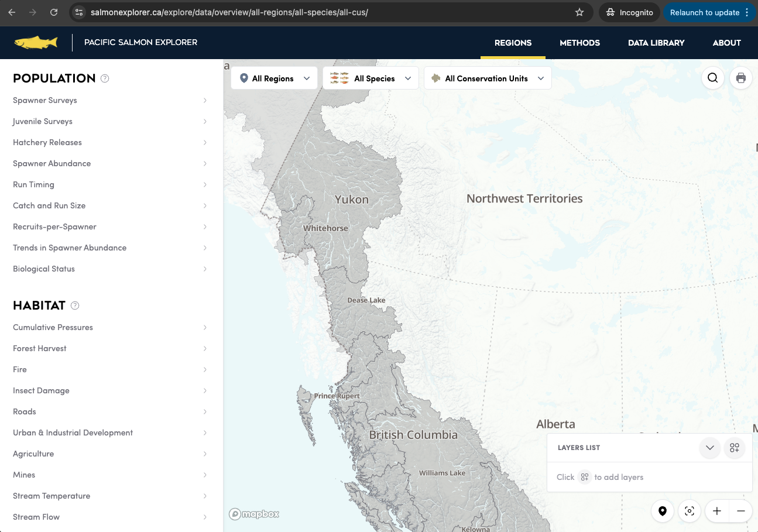The image size is (758, 532).
Task: Switch to the Methods tab
Action: pos(579,43)
